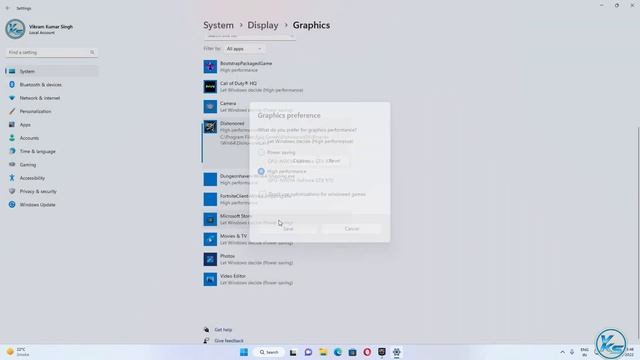Open Personalization settings
The image size is (640, 360).
52,111
